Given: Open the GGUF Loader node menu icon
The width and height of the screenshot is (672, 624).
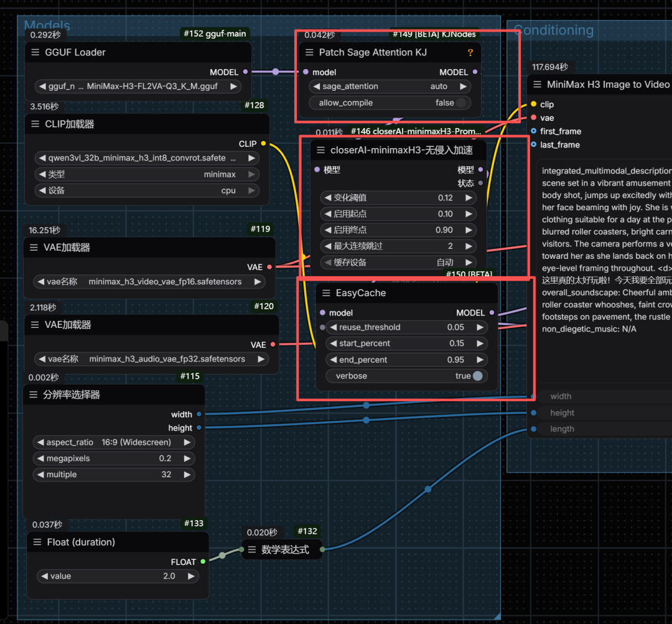Looking at the screenshot, I should click(x=35, y=52).
